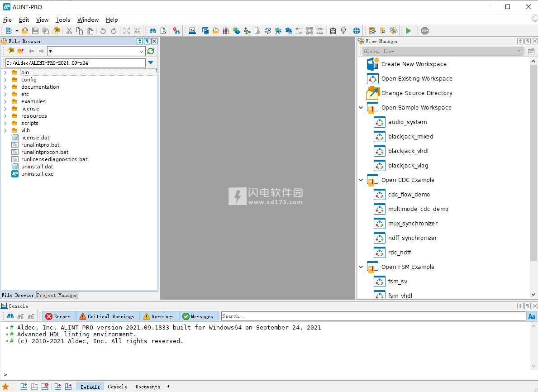Toggle the Errors filter in Console
Image resolution: width=538 pixels, height=392 pixels.
pos(58,316)
